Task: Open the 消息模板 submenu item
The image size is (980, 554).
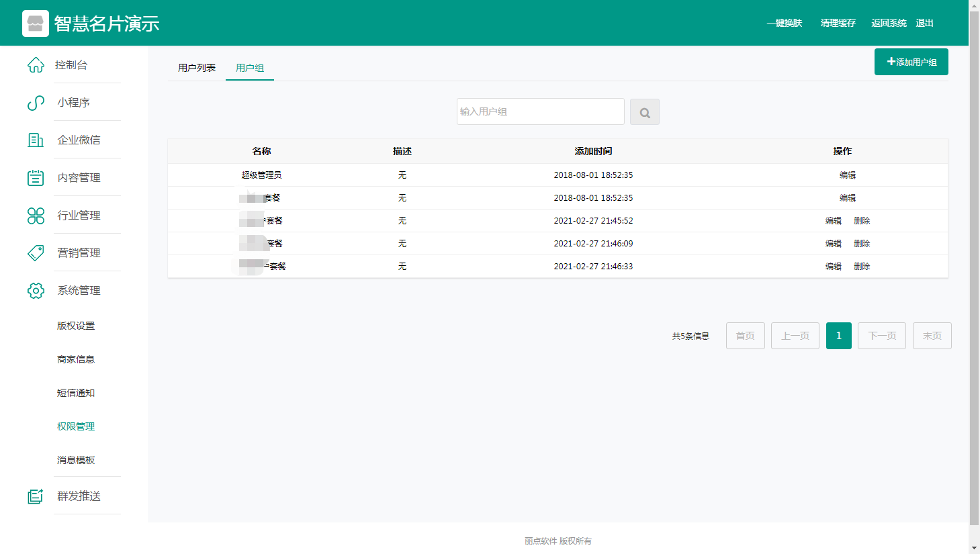Action: [x=76, y=460]
